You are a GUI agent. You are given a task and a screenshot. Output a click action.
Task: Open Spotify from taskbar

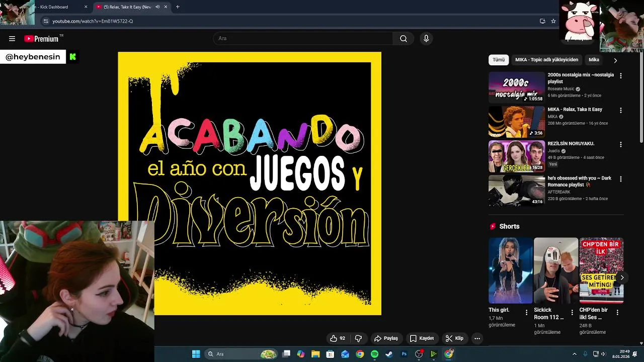pos(374,354)
